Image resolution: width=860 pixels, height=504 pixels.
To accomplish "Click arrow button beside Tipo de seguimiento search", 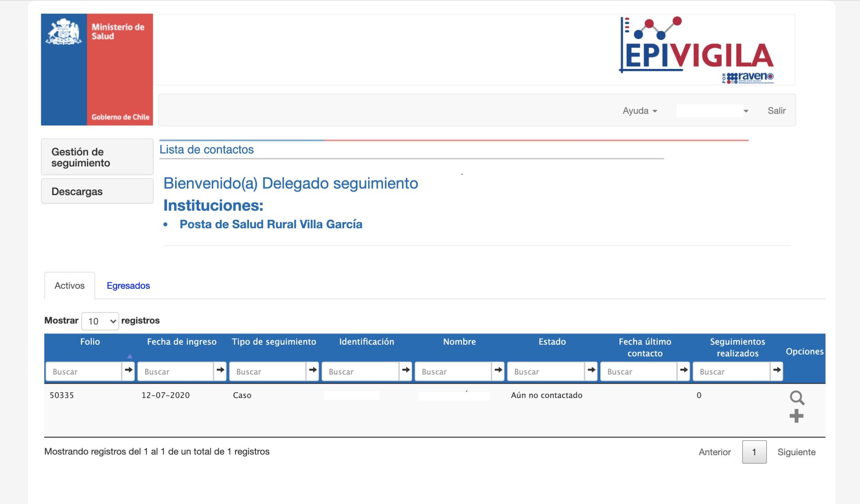I will 313,370.
